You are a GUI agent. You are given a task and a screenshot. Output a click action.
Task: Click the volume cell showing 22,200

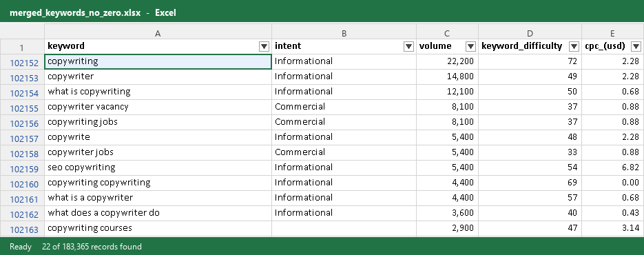[x=447, y=62]
